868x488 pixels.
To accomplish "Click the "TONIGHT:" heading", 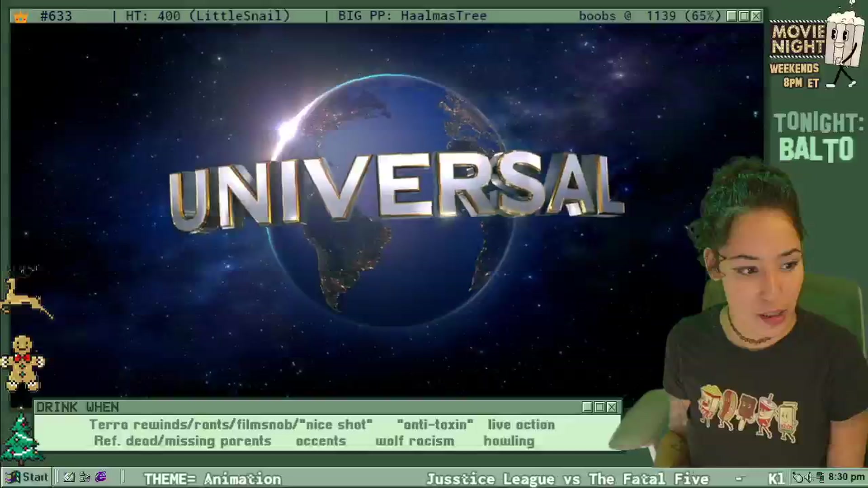I will (818, 122).
